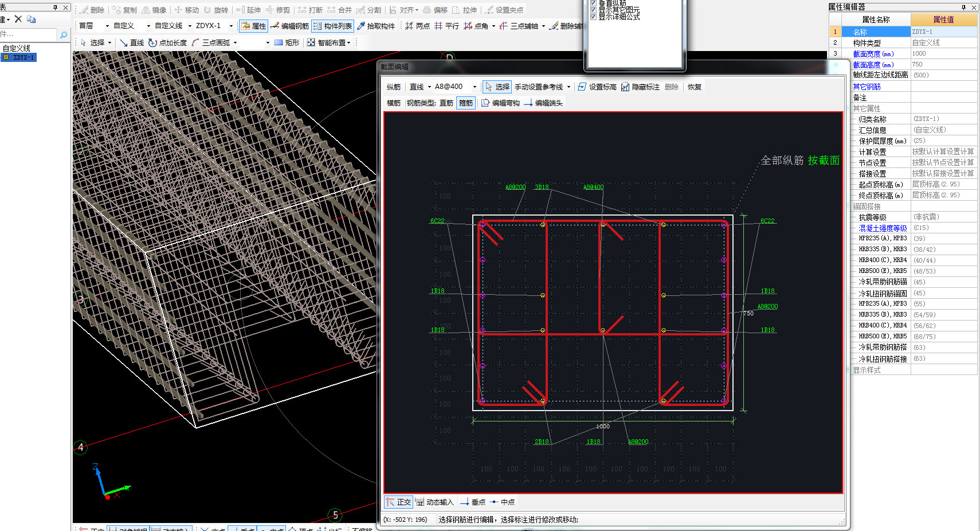
Task: Open Edit Rebar (编辑钢筋) tool
Action: point(290,26)
